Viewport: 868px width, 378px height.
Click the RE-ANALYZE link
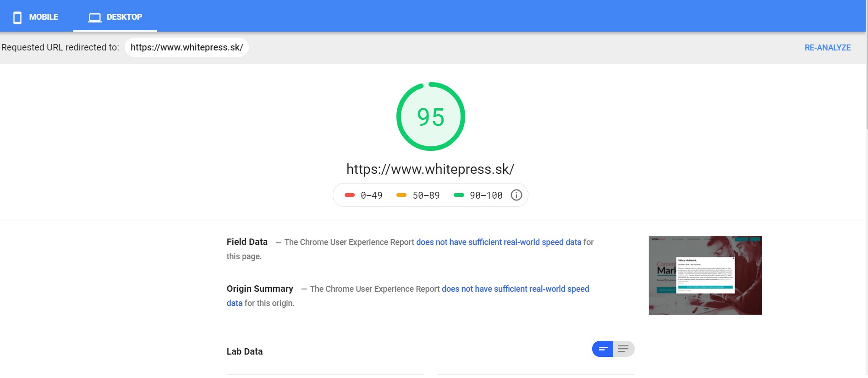[x=828, y=48]
